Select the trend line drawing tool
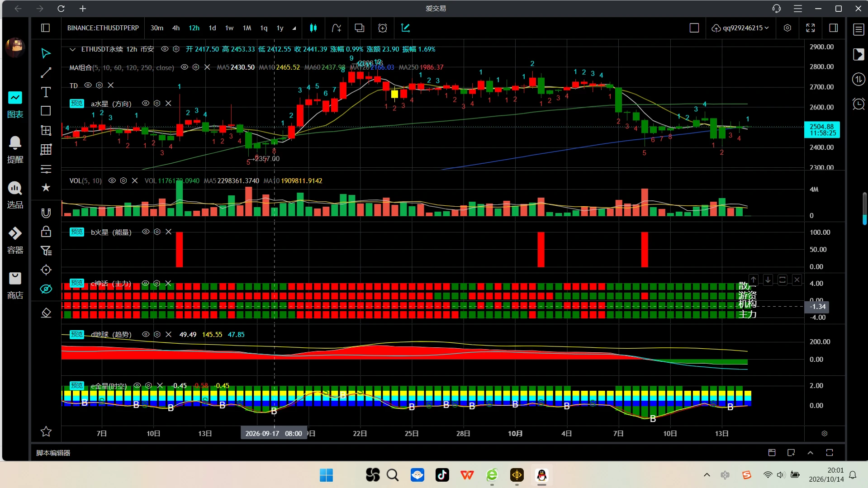 (x=46, y=73)
